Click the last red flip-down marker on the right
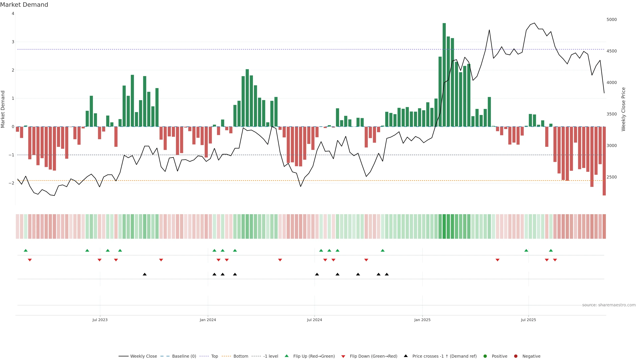 tap(555, 260)
